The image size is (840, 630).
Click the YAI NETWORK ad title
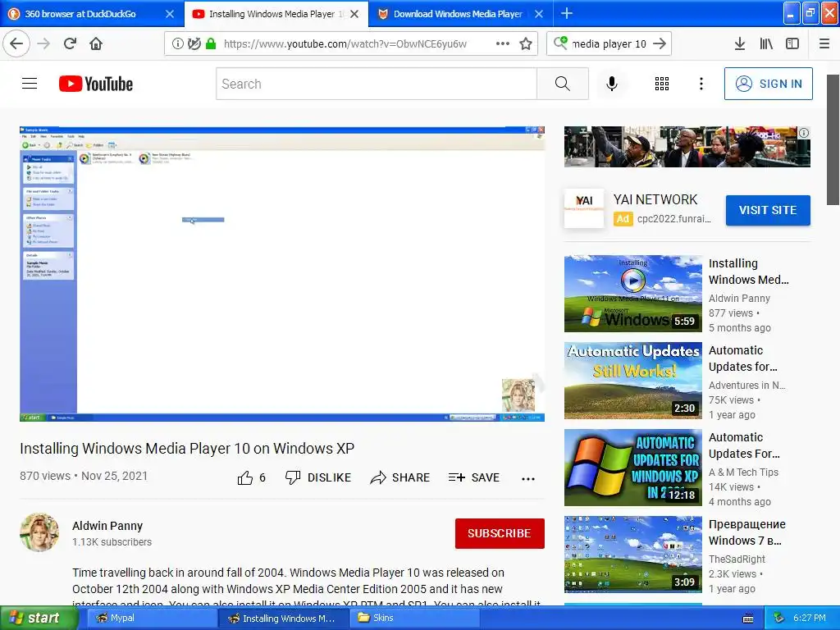pos(655,199)
